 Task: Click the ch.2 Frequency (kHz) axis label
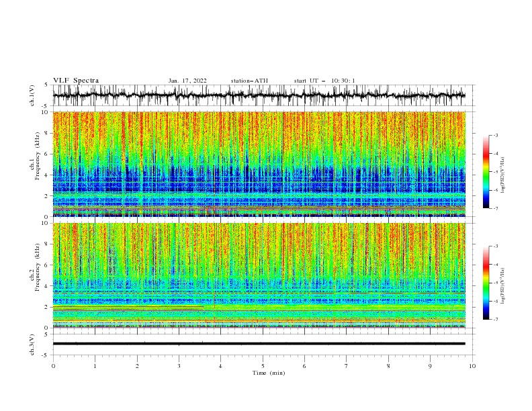coord(35,267)
